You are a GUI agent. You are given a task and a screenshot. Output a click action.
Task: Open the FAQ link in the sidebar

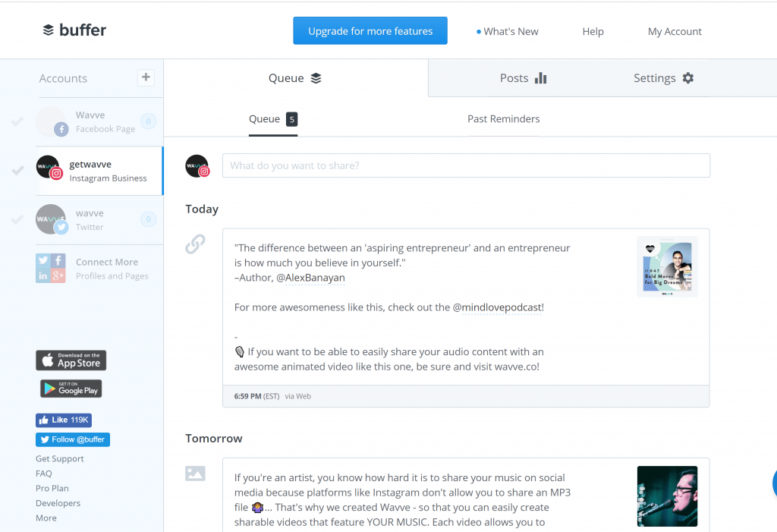click(43, 473)
